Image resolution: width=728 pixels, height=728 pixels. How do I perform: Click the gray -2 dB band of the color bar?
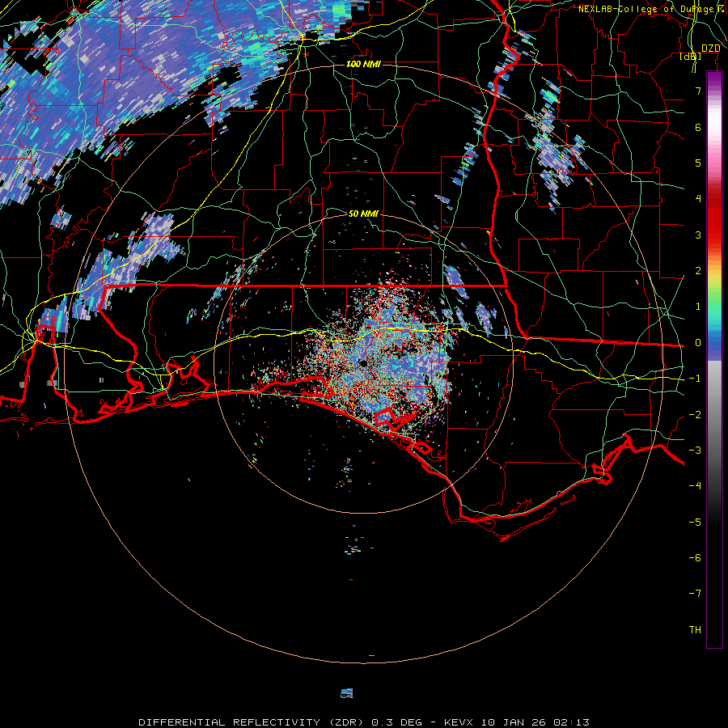pos(714,414)
